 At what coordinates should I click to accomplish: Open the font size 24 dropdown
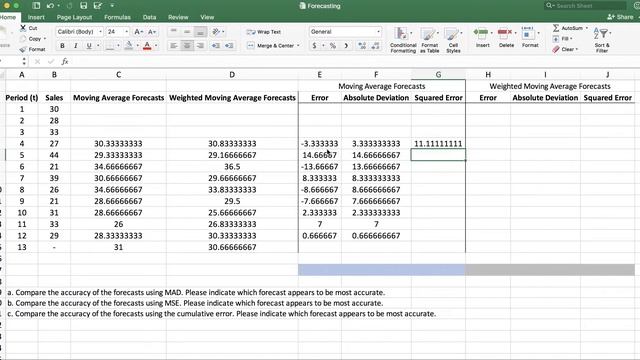pos(126,32)
